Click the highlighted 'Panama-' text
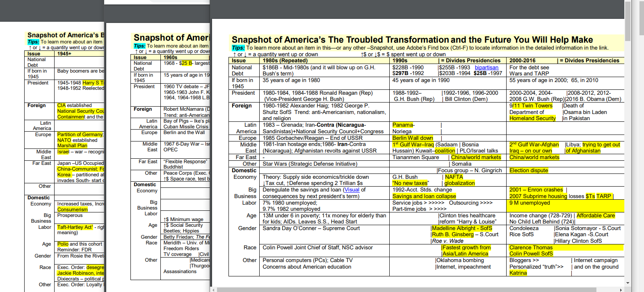 (404, 125)
